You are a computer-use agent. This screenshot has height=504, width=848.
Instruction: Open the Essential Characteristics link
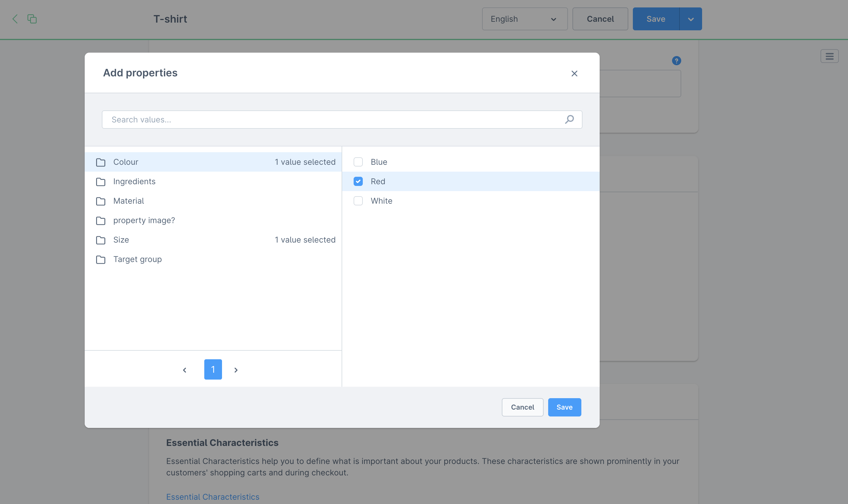click(x=213, y=497)
